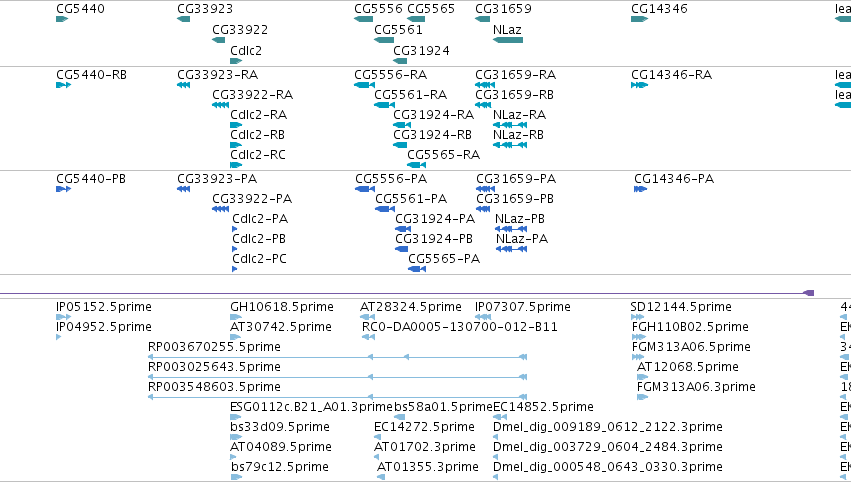Select the AT01355.3prime label

point(428,468)
